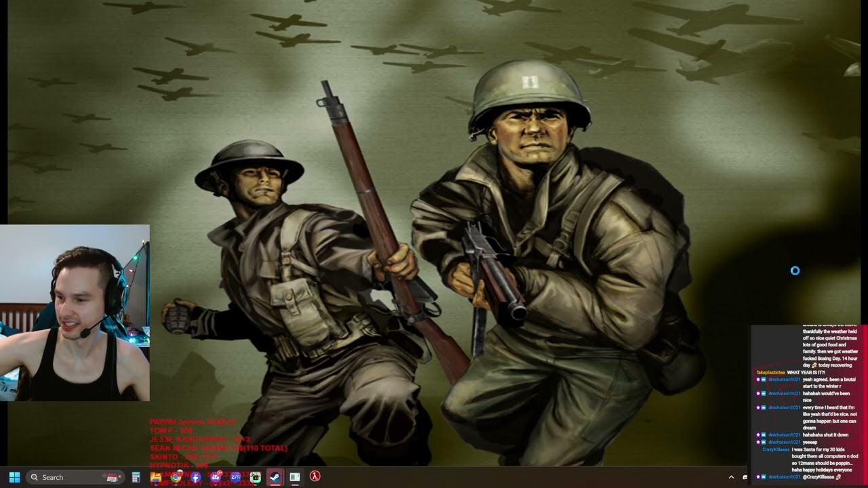Show hidden system tray icons

pos(731,477)
